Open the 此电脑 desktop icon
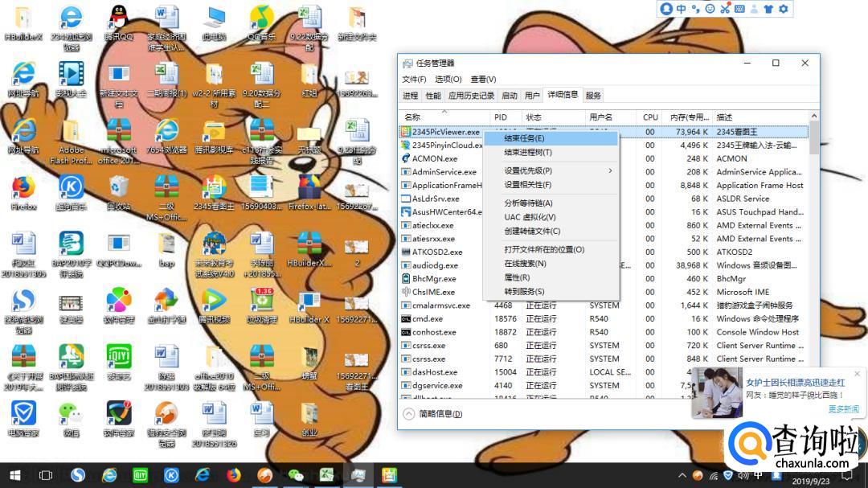The height and width of the screenshot is (488, 868). pos(215,24)
